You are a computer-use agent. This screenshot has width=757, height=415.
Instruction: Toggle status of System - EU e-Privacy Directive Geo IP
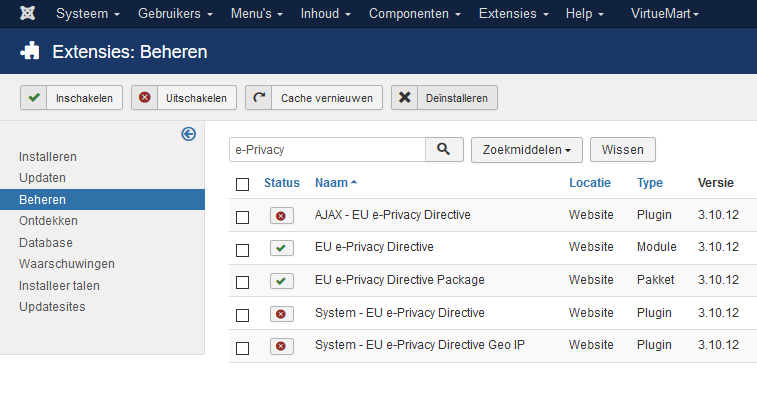point(281,346)
